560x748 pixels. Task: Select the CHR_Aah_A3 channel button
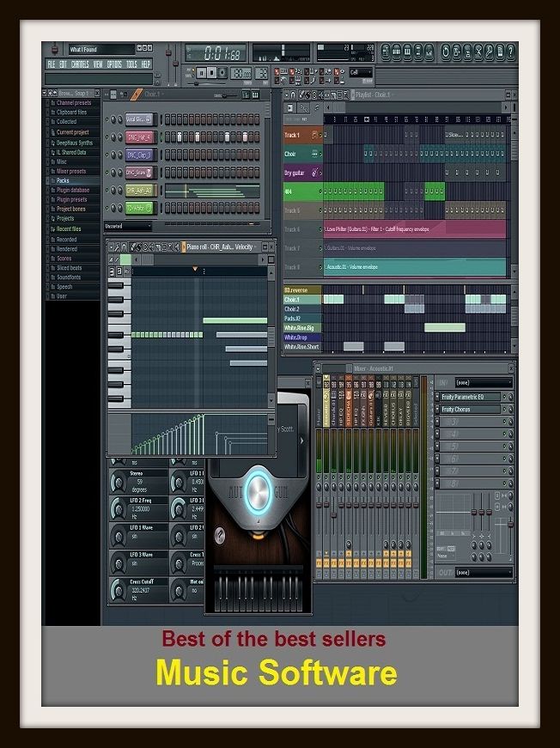point(139,191)
